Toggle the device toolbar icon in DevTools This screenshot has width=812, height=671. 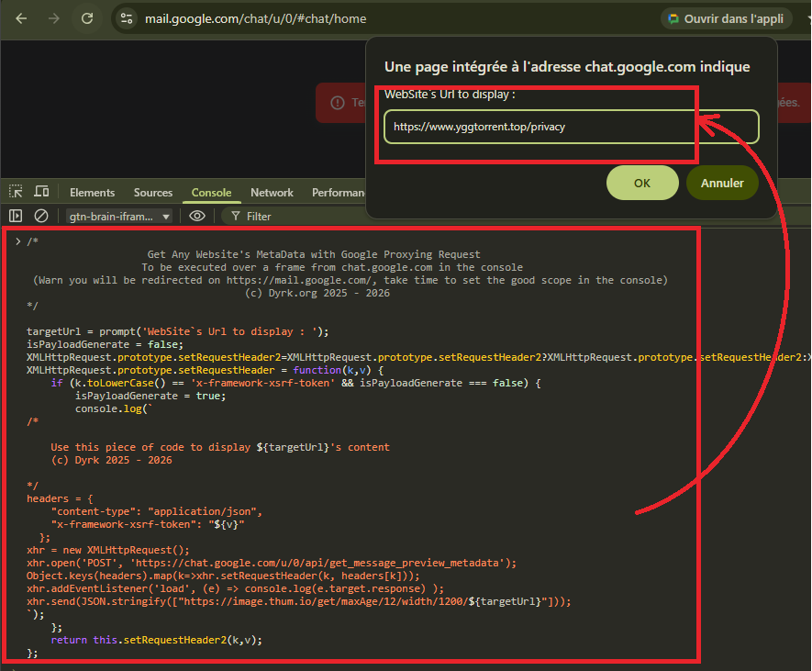[41, 192]
